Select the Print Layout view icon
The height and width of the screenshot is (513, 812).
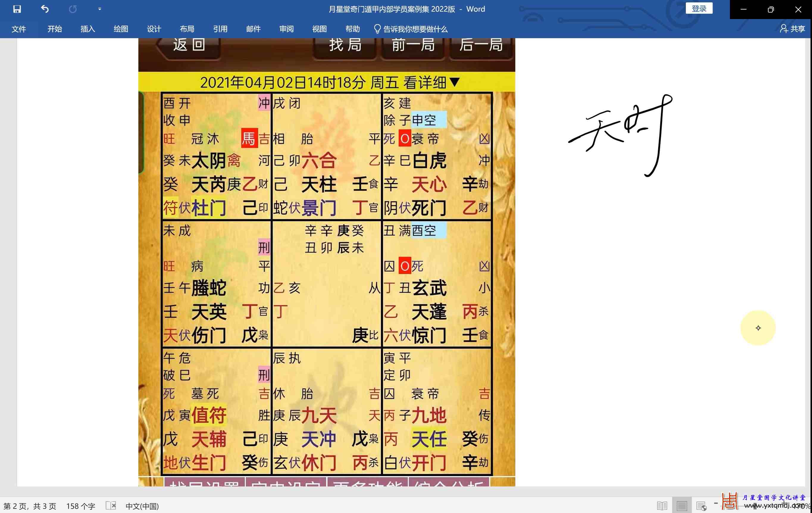[681, 506]
